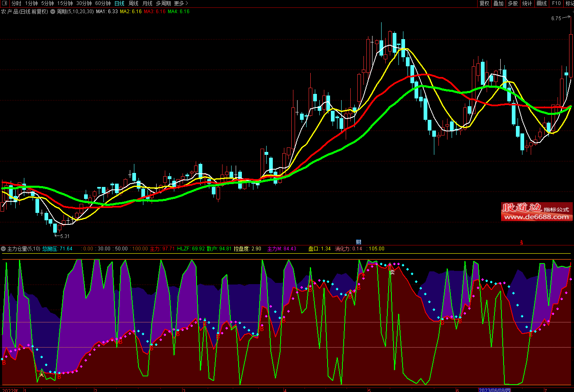
Task: Click the 画线 drawing tools button
Action: 541,3
